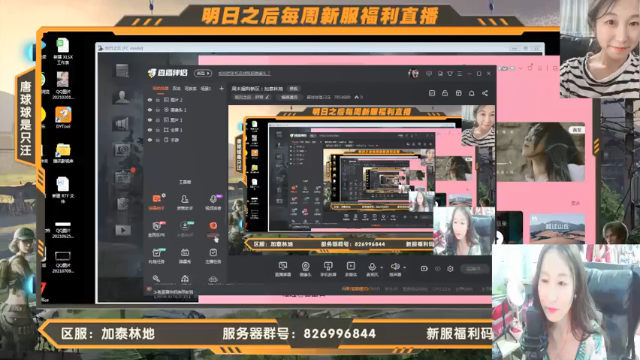Open the task checklist tool icon

(213, 256)
